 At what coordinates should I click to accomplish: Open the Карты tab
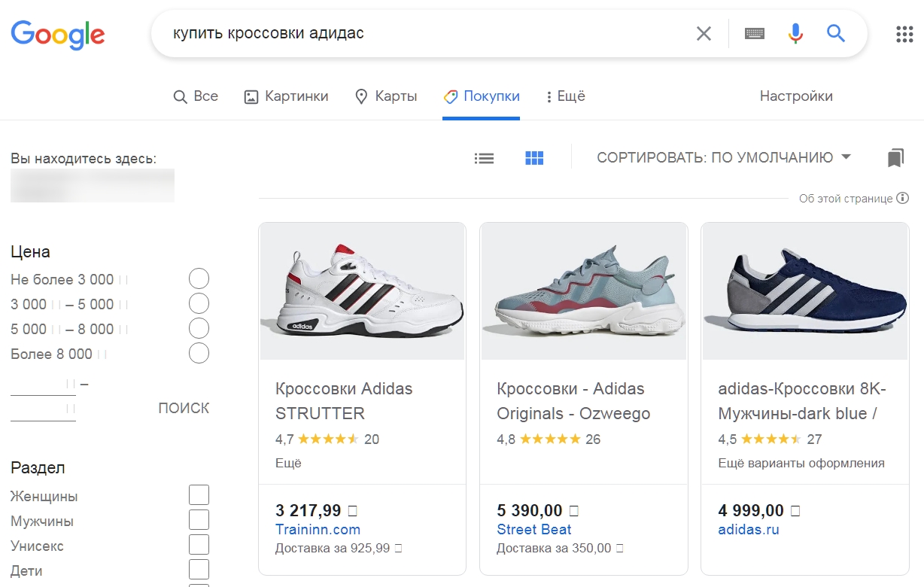tap(386, 96)
